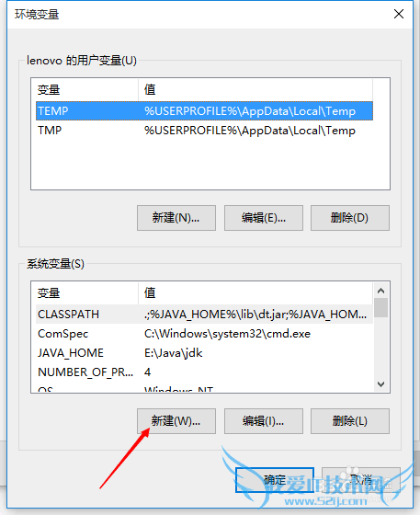Click 编辑(I)... under system variables
This screenshot has height=515, width=420.
[x=264, y=421]
